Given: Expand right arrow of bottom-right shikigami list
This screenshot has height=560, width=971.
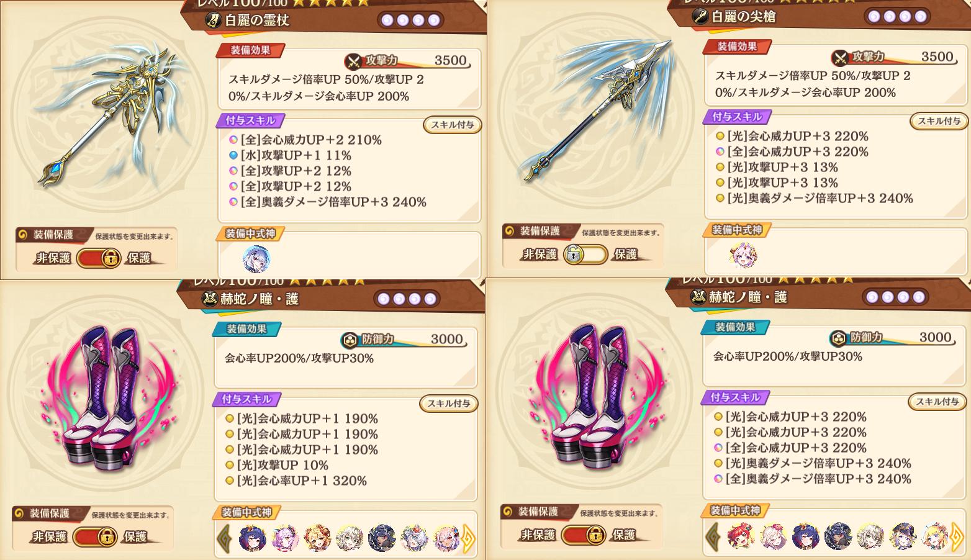Looking at the screenshot, I should point(957,536).
